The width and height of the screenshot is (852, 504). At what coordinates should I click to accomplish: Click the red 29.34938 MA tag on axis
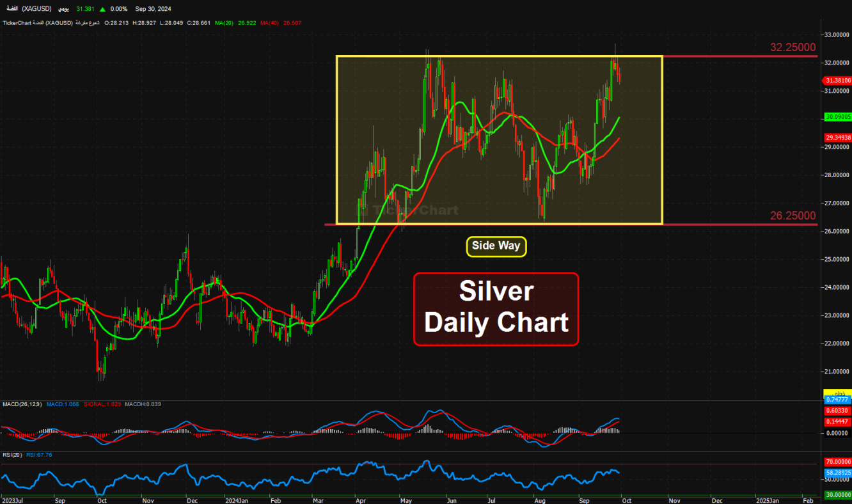click(837, 138)
